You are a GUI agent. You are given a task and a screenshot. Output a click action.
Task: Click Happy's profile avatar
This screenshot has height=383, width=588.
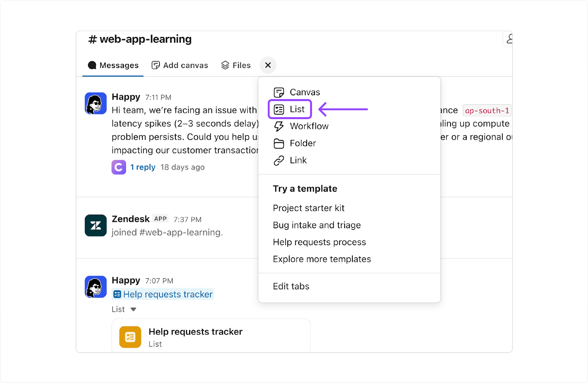click(x=95, y=103)
